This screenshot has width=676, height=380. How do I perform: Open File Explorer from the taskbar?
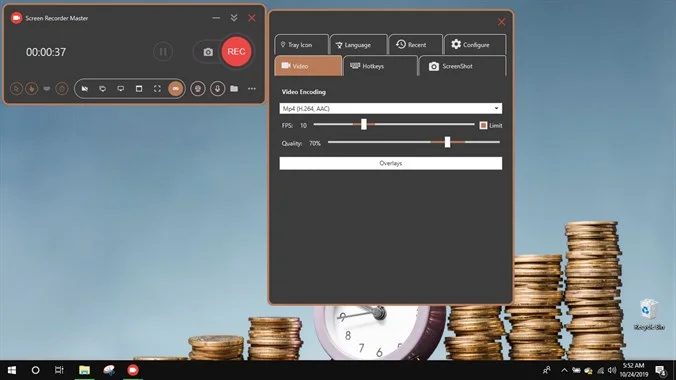tap(84, 370)
